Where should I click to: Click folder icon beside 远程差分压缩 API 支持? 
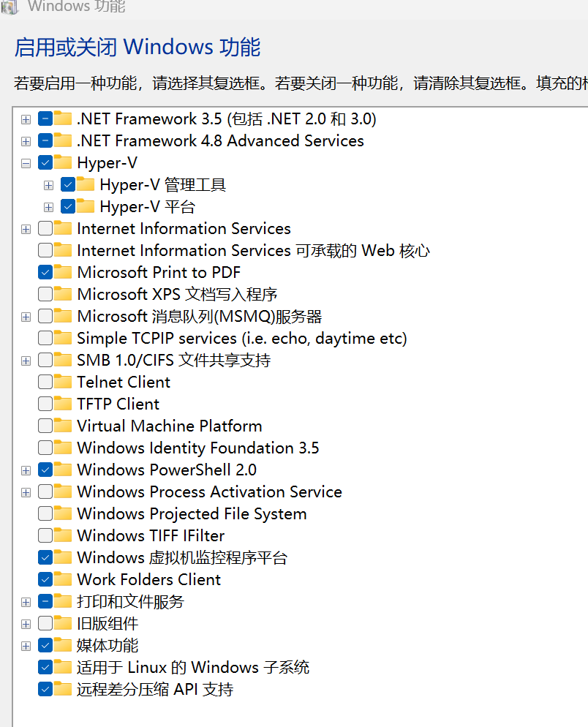pyautogui.click(x=63, y=689)
